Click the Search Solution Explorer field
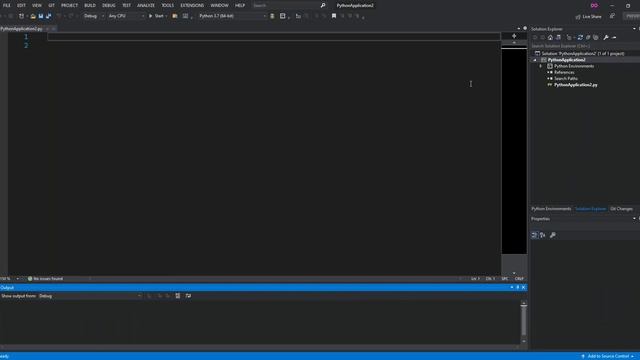The height and width of the screenshot is (360, 640). (x=584, y=46)
